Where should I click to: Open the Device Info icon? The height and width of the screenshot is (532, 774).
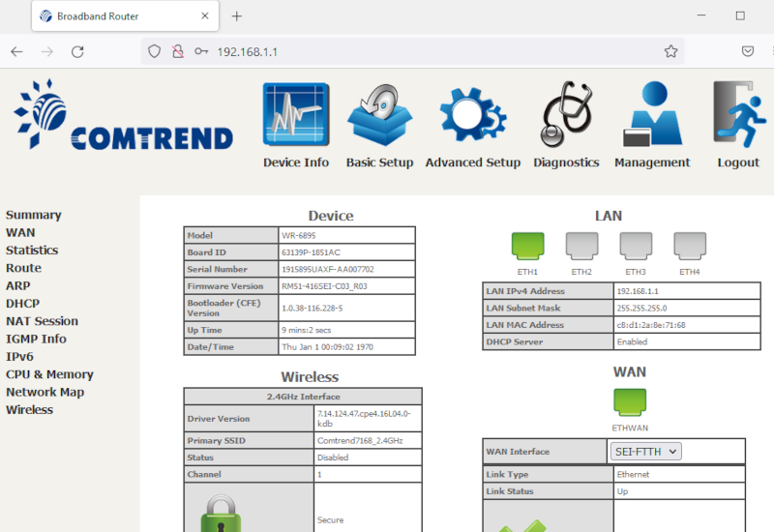296,115
